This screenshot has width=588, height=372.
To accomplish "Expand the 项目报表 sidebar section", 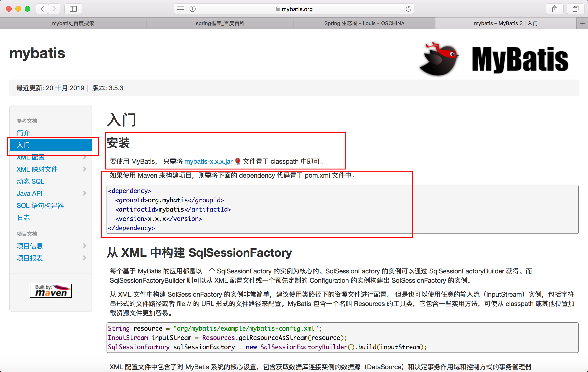I will pos(85,258).
